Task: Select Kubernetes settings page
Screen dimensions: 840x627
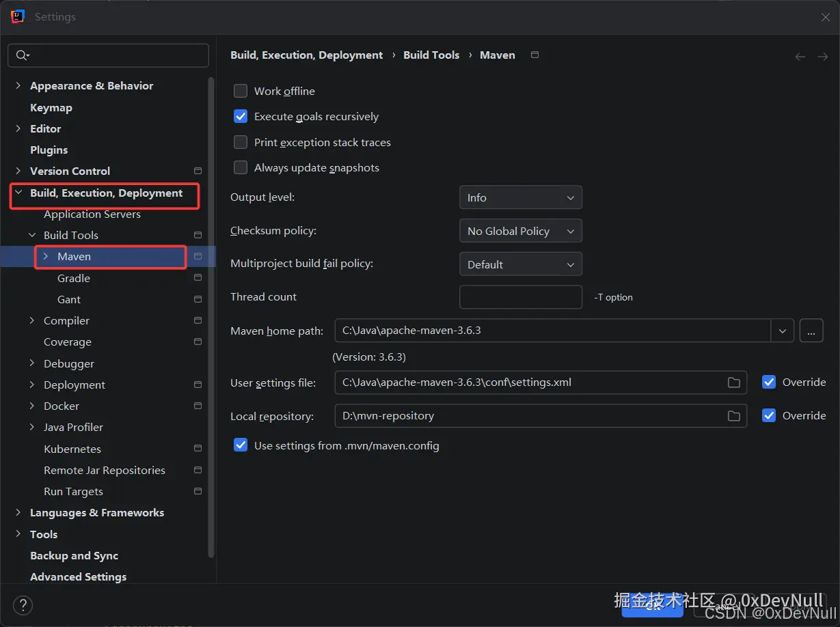Action: 72,449
